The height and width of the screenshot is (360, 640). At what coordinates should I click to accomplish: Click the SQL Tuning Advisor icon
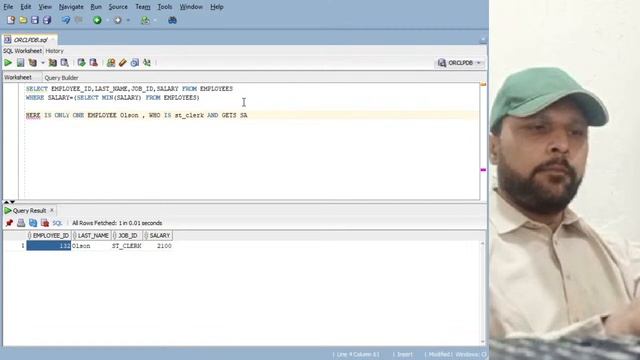64,62
